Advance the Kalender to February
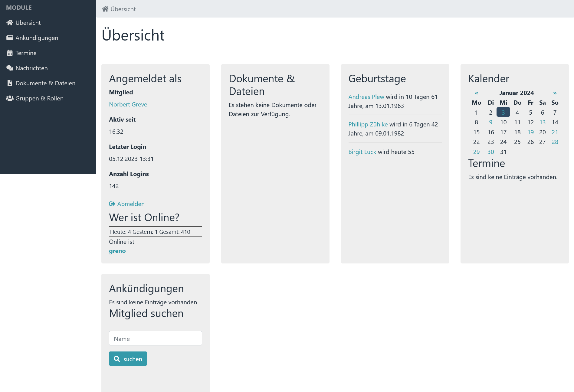 [x=555, y=93]
